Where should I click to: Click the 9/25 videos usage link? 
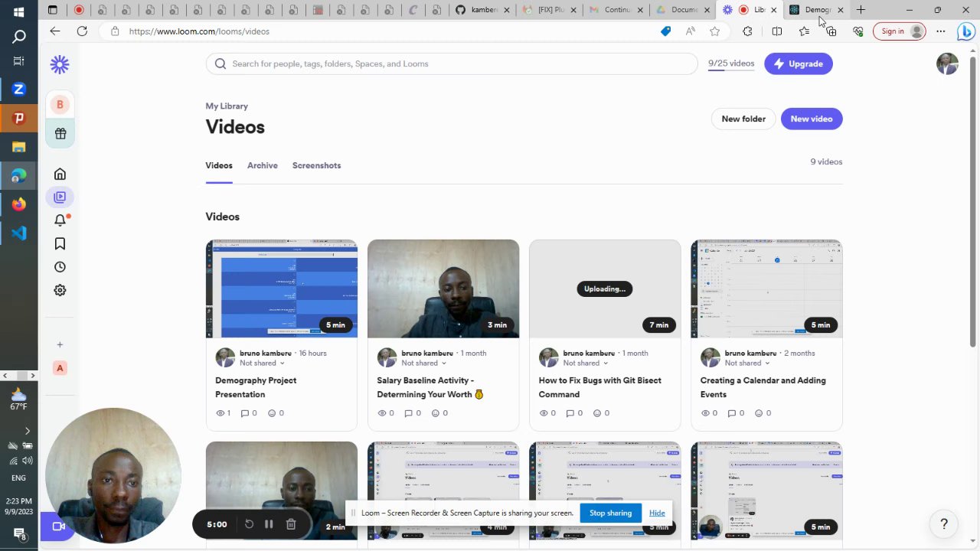(731, 64)
